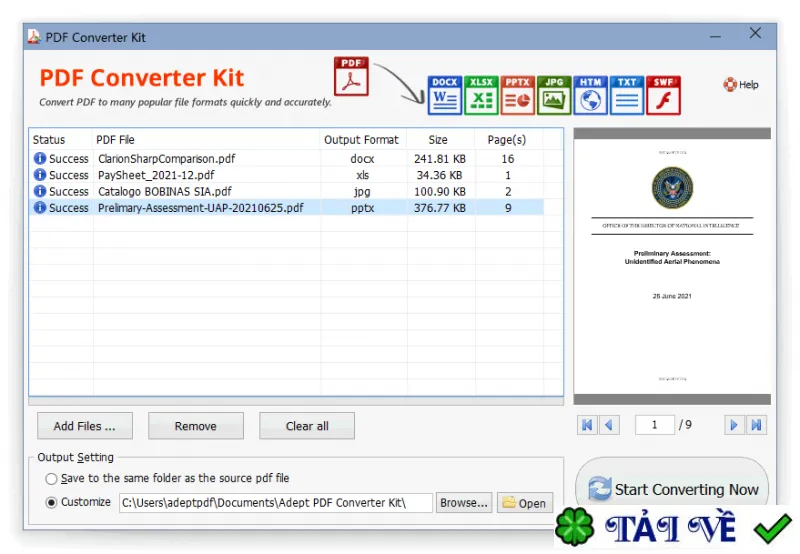This screenshot has height=554, width=800.
Task: Close the PDF Converter Kit window
Action: (x=755, y=33)
